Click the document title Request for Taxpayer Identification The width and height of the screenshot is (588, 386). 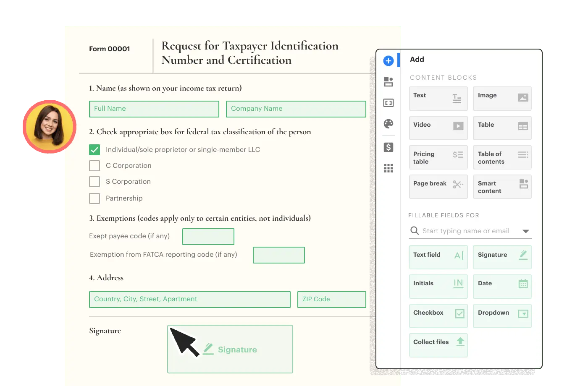click(250, 53)
